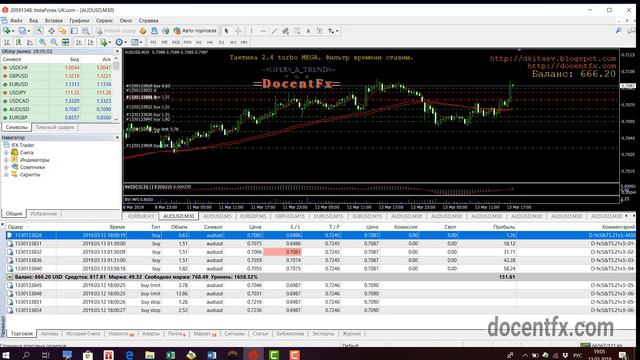Open the periods clock icon
Viewport: 640px width, 360px height.
(120, 42)
